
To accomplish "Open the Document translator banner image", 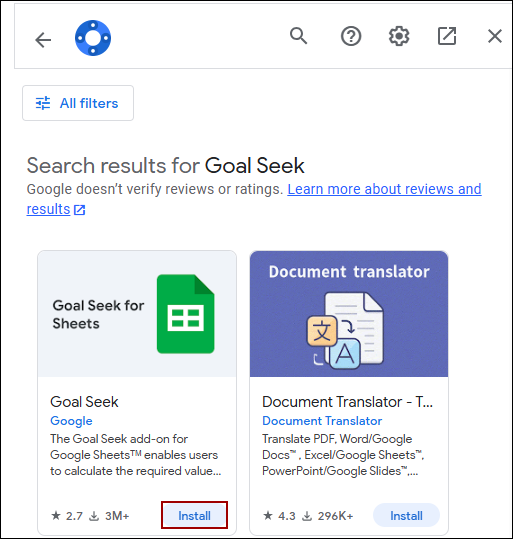I will coord(349,314).
